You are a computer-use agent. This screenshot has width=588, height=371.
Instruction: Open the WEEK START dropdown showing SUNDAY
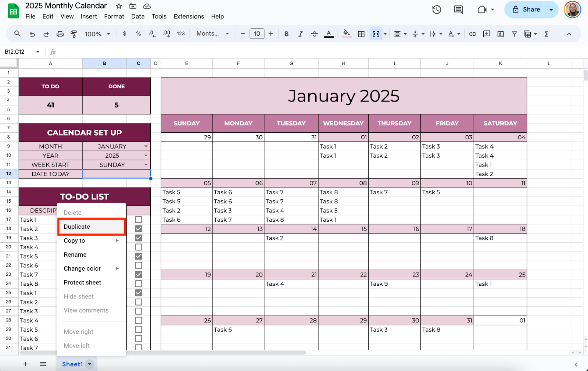click(146, 165)
